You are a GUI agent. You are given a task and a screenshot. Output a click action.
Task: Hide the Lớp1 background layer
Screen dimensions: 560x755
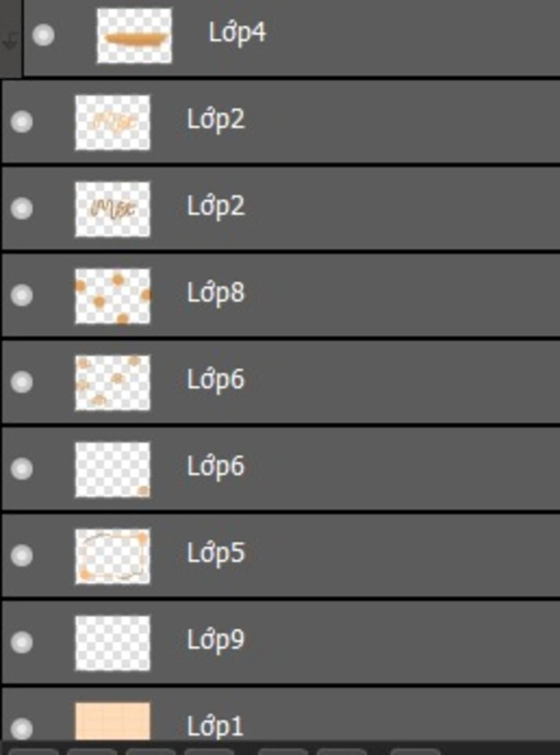coord(22,729)
